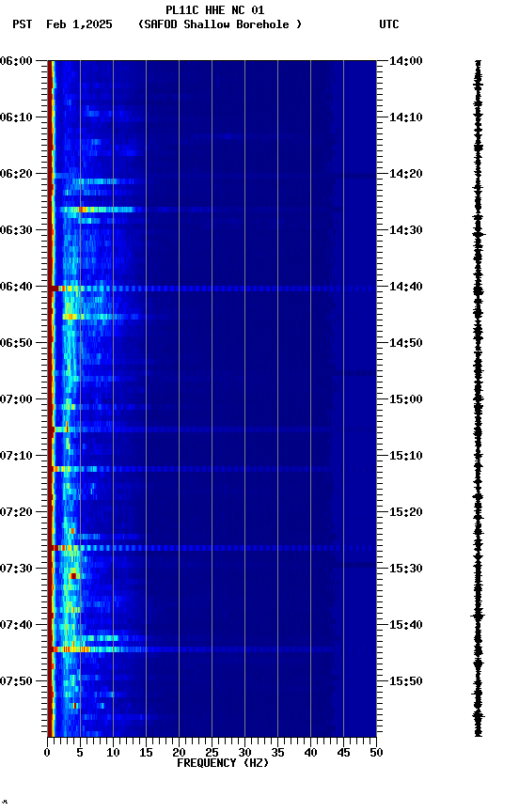The image size is (519, 812).
Task: Click the "15:40" UTC time label
Action: tap(406, 625)
